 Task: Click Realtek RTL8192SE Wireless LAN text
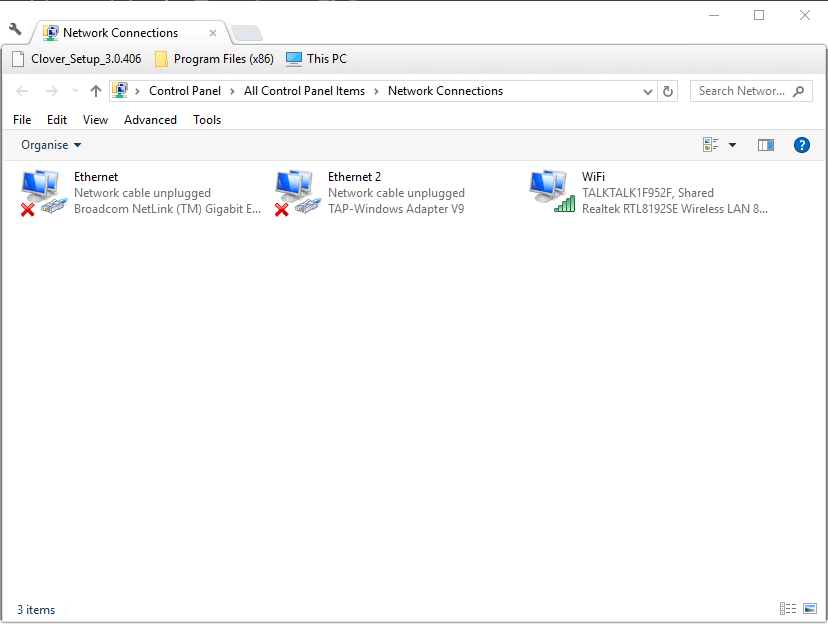(x=675, y=209)
